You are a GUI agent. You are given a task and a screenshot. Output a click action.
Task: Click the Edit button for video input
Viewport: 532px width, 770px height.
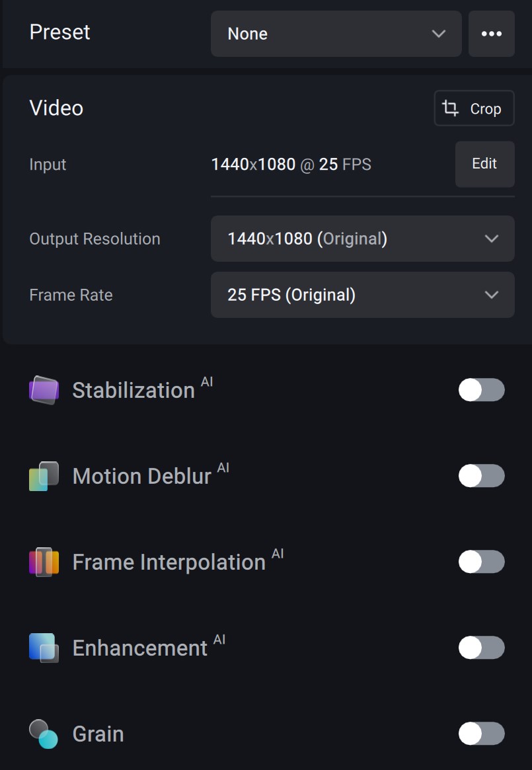pyautogui.click(x=484, y=164)
